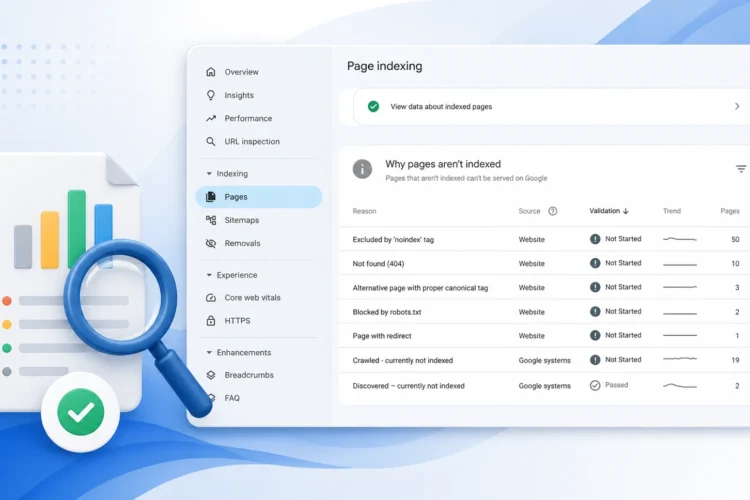Click the Not Started alert icon for Blocked by robots.txt
This screenshot has width=750, height=500.
coord(595,311)
